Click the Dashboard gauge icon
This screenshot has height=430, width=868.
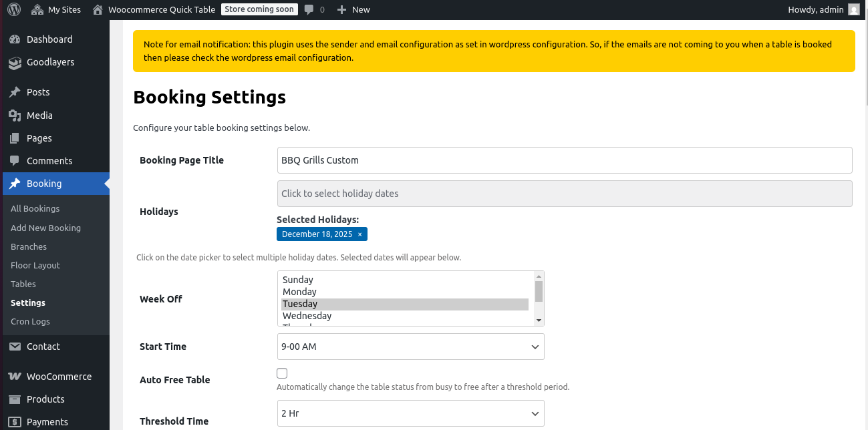click(15, 39)
